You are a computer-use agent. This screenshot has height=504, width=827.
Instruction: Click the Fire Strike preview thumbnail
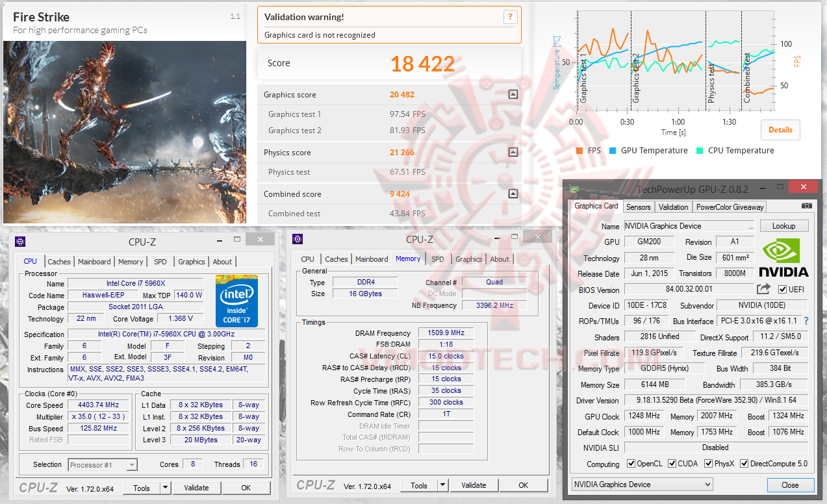125,132
